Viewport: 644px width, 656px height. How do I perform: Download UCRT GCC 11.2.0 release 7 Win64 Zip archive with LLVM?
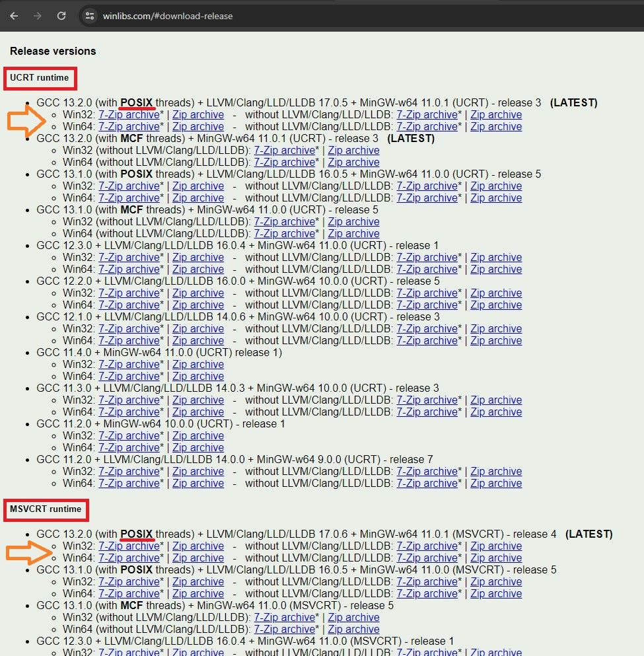(x=198, y=483)
